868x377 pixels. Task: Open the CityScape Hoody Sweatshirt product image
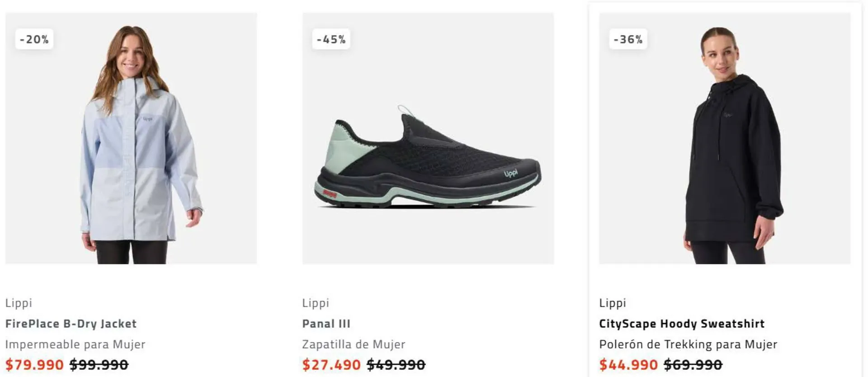pos(725,145)
